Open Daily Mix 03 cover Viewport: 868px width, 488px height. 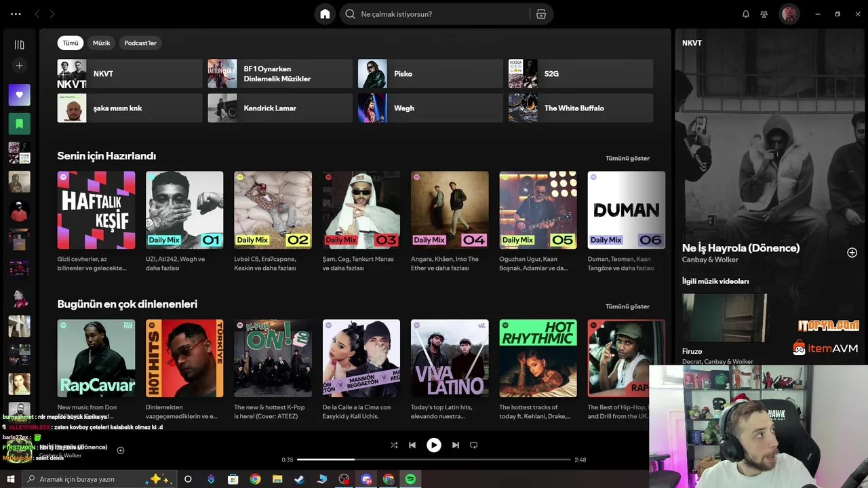(361, 210)
